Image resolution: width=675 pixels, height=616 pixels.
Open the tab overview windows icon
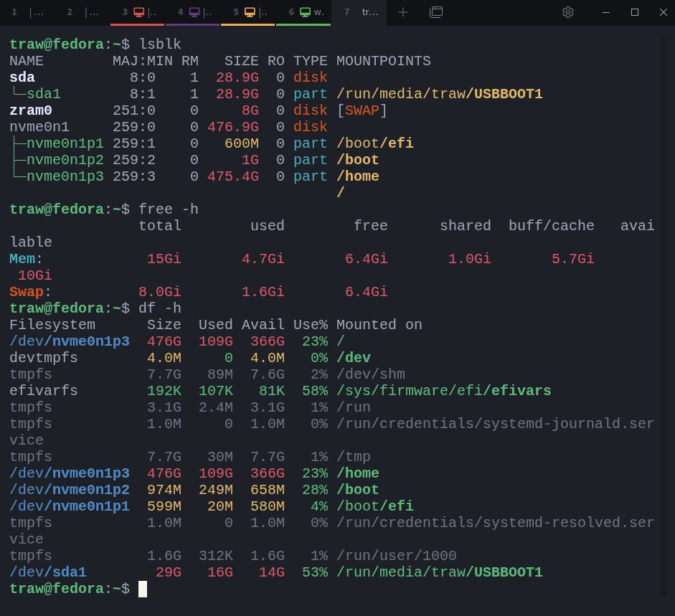(x=436, y=12)
